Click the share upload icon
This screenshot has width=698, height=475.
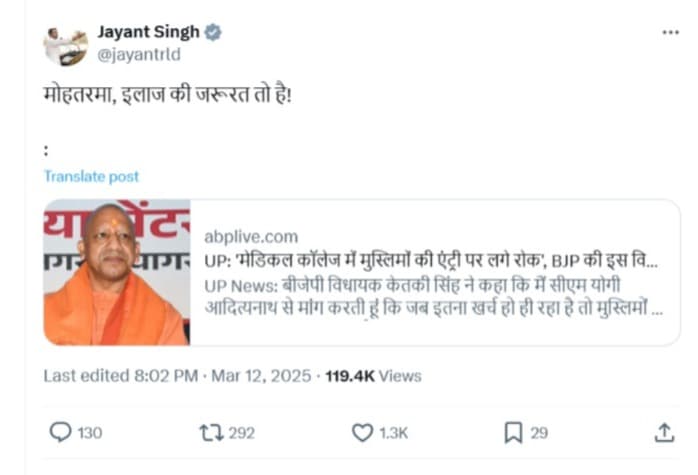(x=664, y=432)
